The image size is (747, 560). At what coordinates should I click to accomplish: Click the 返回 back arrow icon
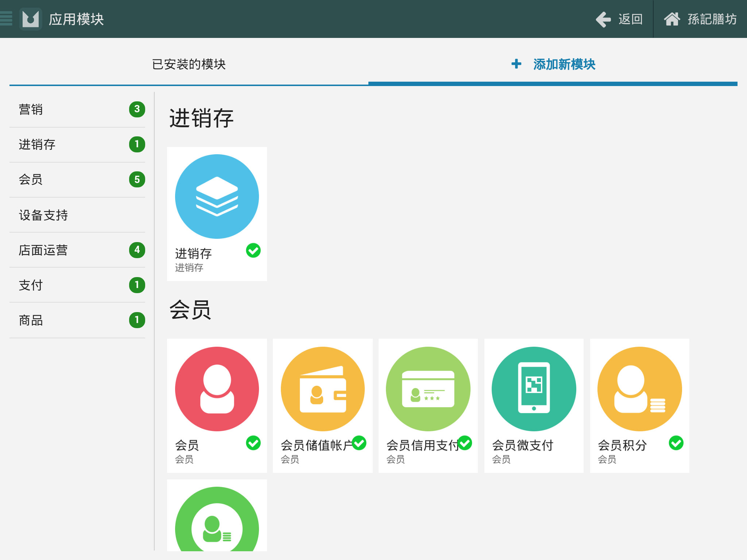pos(603,19)
